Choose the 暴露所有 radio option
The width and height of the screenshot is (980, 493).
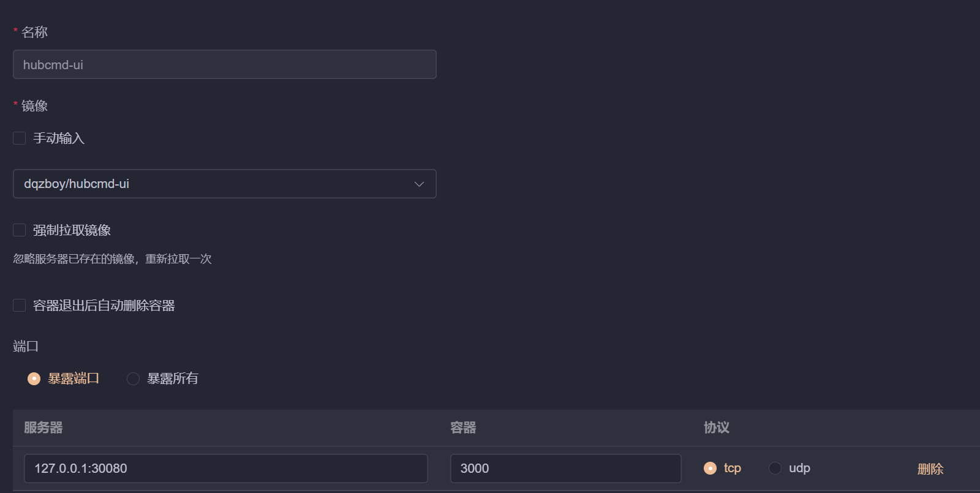[133, 379]
